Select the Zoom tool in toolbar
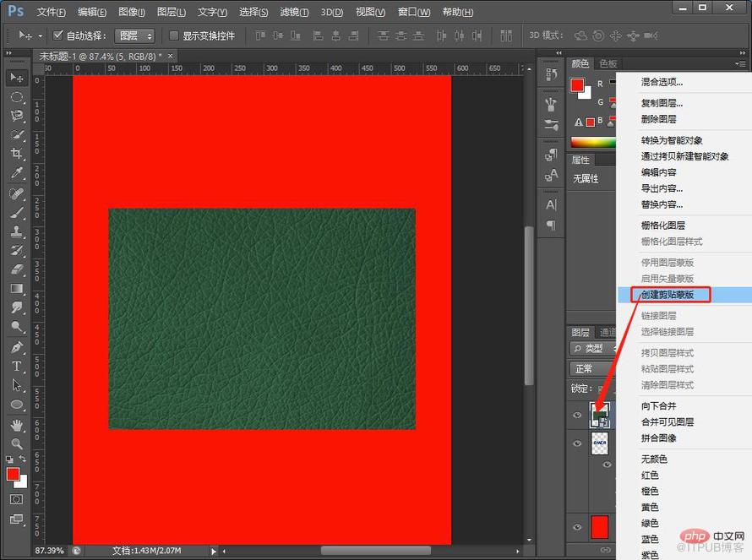Image resolution: width=752 pixels, height=560 pixels. click(16, 444)
